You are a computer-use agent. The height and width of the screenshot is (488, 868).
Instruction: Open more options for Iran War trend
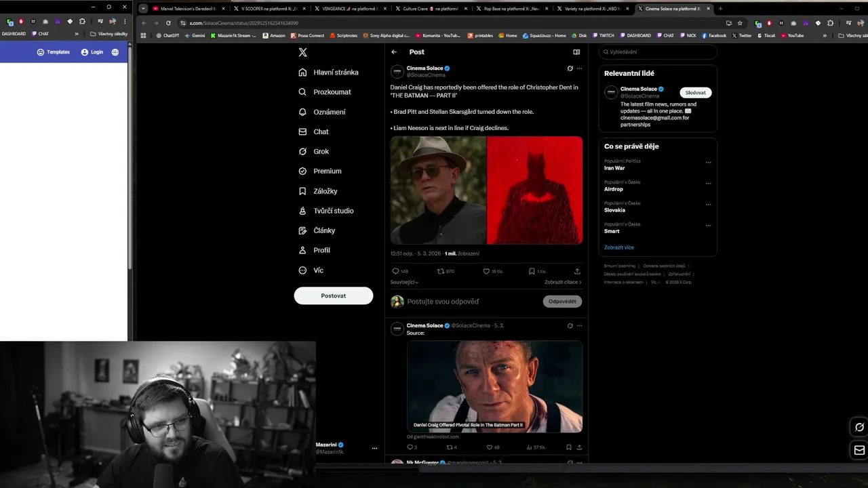pos(708,163)
